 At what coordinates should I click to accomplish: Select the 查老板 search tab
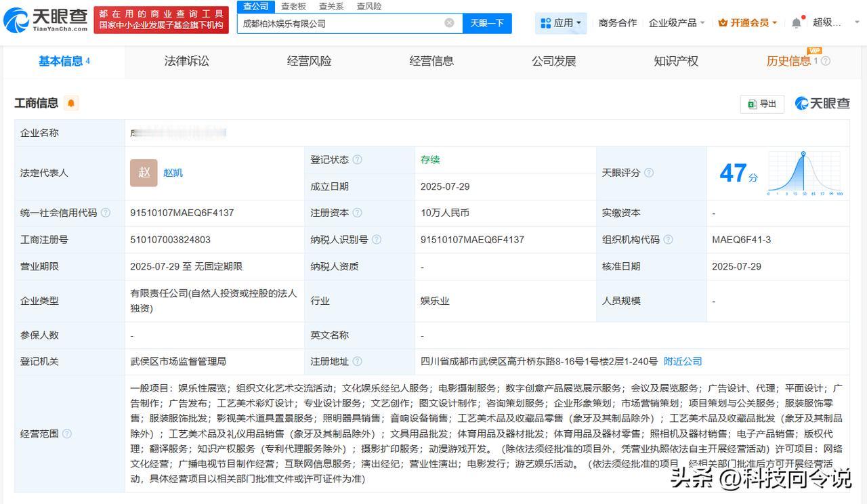[293, 6]
